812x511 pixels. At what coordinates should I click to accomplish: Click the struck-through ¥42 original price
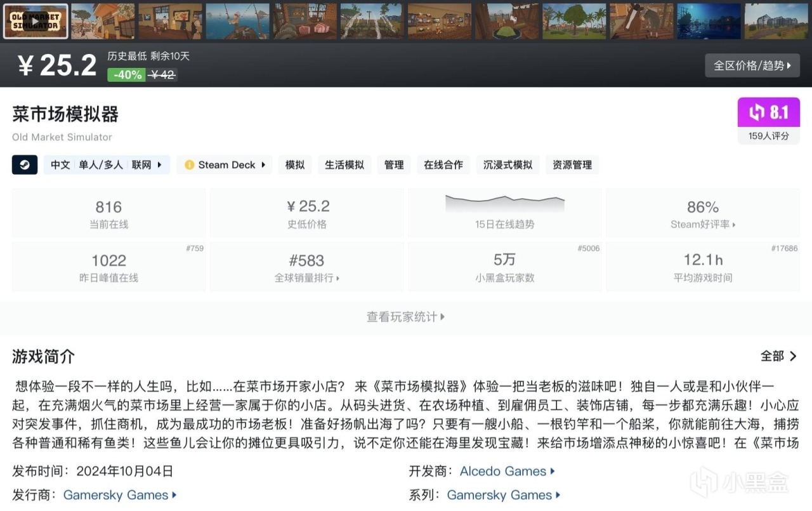pyautogui.click(x=162, y=75)
